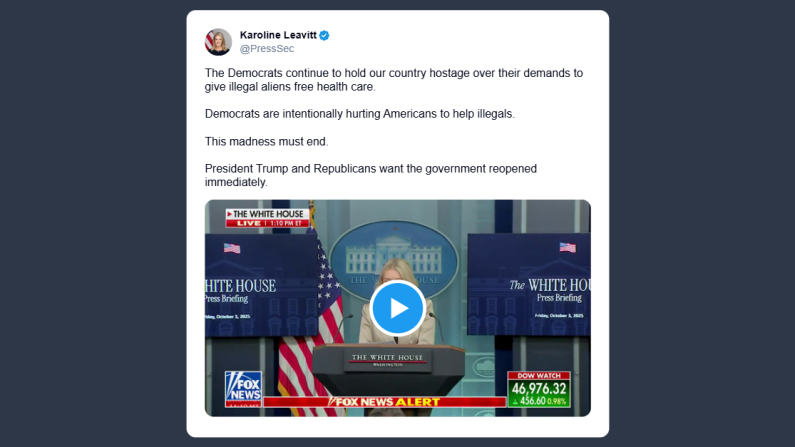Click The White House LIVE label
The width and height of the screenshot is (795, 447).
(x=267, y=218)
